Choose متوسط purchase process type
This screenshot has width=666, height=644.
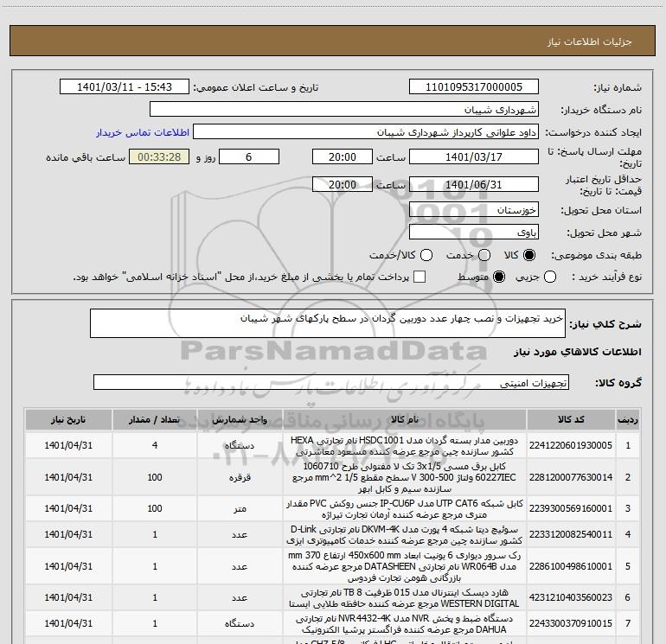pos(499,277)
